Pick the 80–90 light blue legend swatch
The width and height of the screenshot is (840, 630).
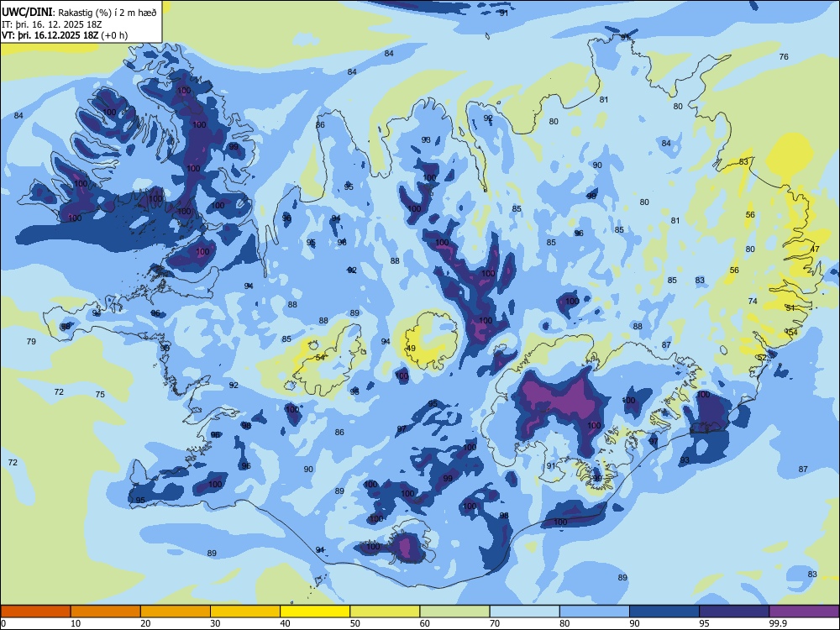[595, 612]
